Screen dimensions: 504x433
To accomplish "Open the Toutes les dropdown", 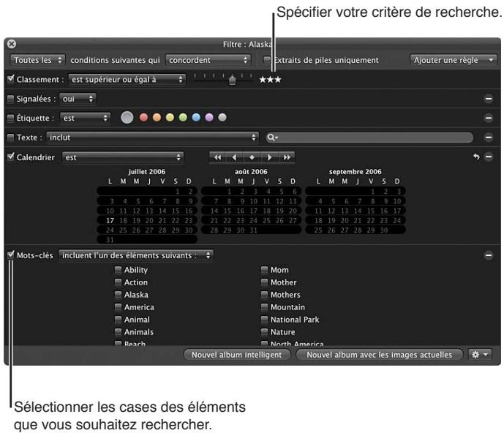I will tap(37, 60).
